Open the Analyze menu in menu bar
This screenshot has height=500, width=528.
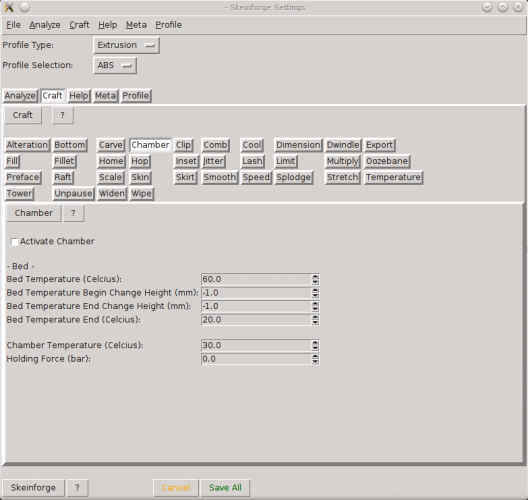tap(45, 25)
